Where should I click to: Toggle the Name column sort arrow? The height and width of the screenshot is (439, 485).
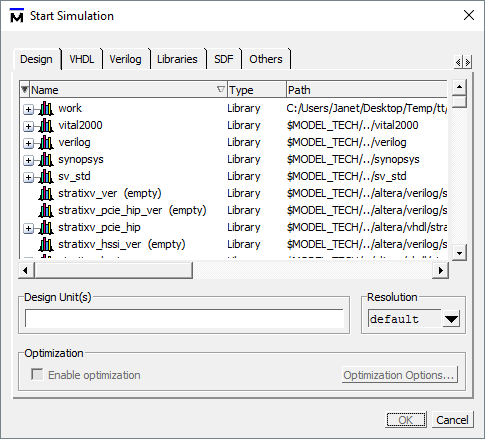click(x=220, y=89)
